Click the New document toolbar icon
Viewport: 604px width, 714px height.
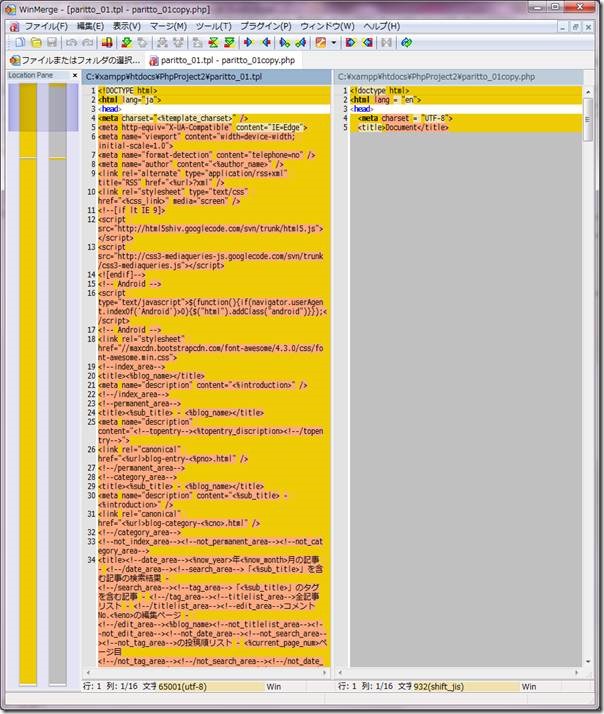click(20, 43)
